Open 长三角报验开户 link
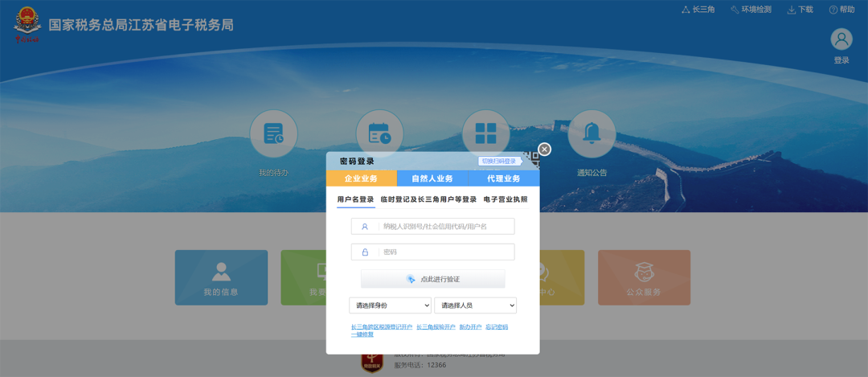The width and height of the screenshot is (868, 377). pyautogui.click(x=436, y=327)
